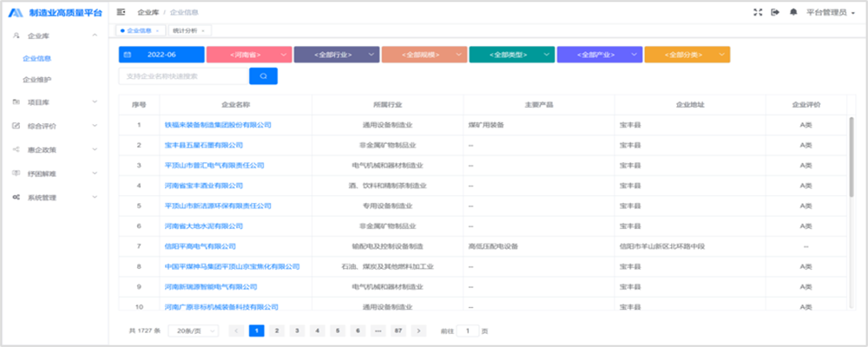Screen dimensions: 868x347
Task: Open the 平台管理员 user menu
Action: [x=831, y=12]
